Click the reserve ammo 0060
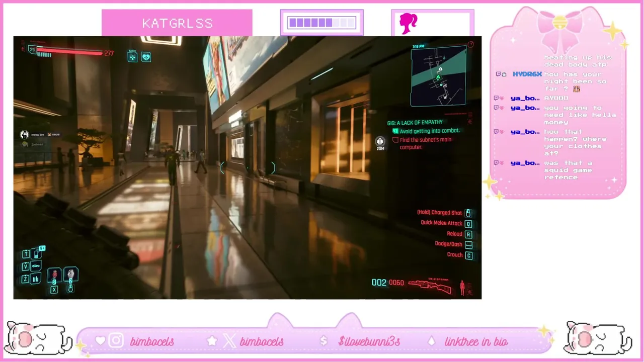This screenshot has width=644, height=362. pos(396,283)
